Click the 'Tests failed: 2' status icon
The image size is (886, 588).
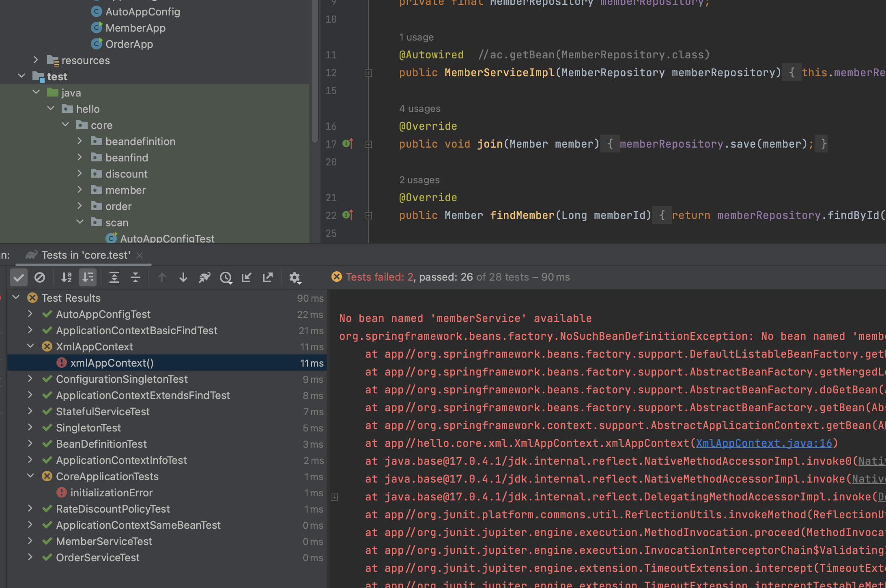pos(336,277)
